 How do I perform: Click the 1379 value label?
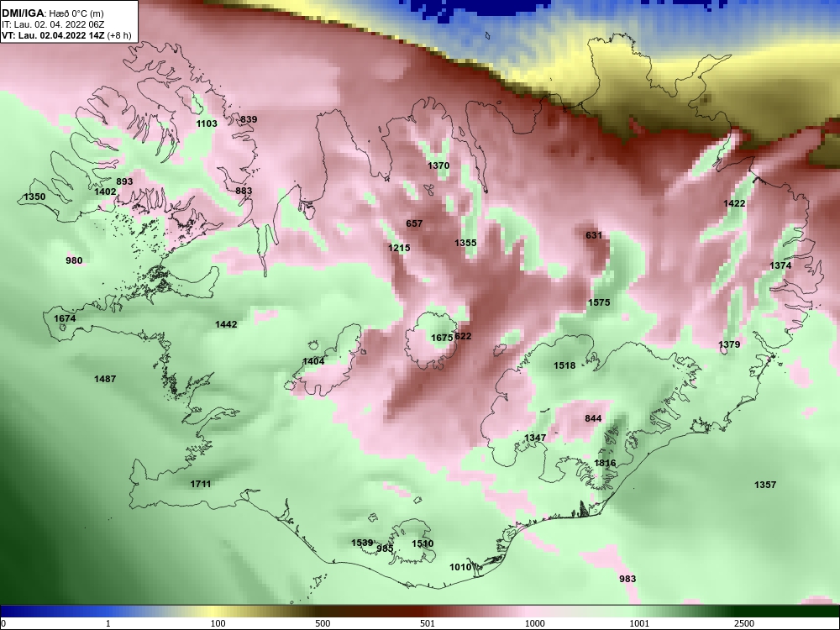point(729,344)
